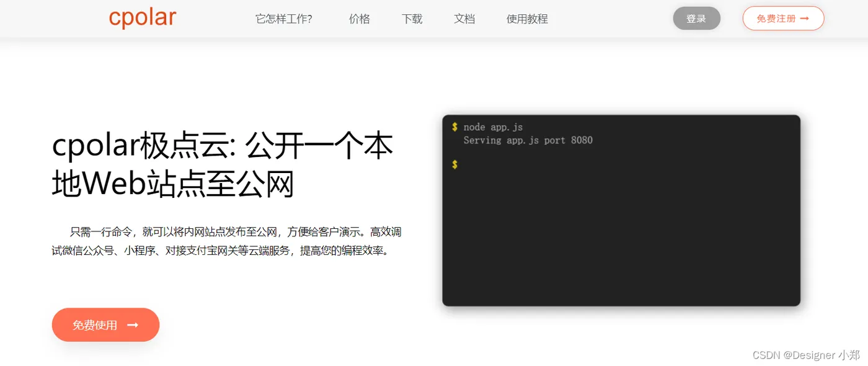This screenshot has width=868, height=366.
Task: Open the 文档 documentation link
Action: point(464,19)
